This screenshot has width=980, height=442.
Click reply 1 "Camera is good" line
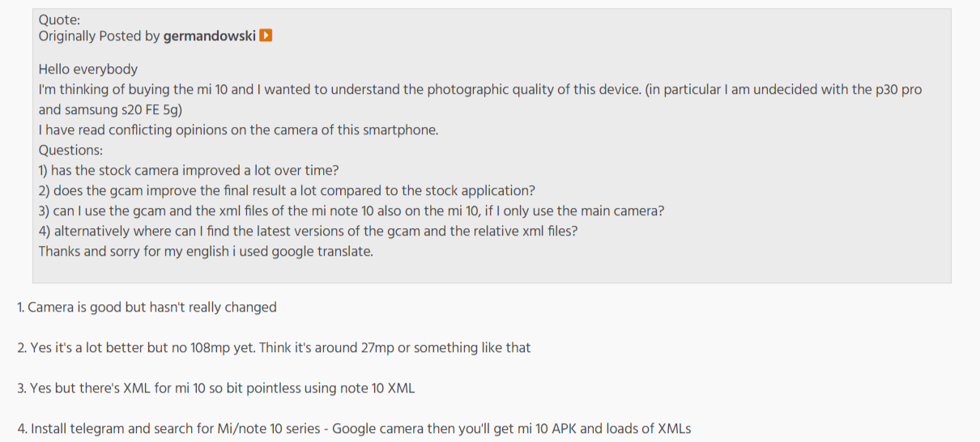tap(147, 308)
